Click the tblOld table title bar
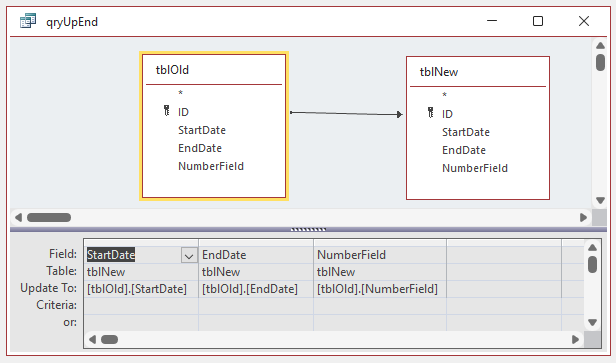 point(214,70)
